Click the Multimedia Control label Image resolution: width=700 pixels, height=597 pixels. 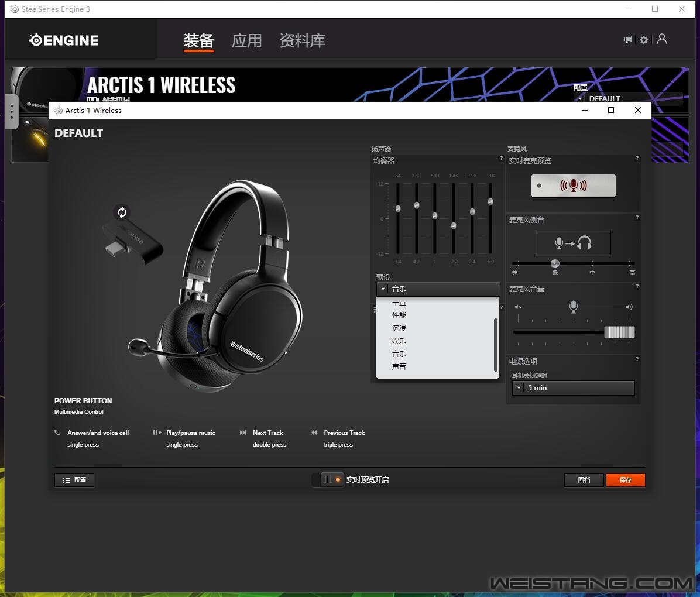pos(78,411)
